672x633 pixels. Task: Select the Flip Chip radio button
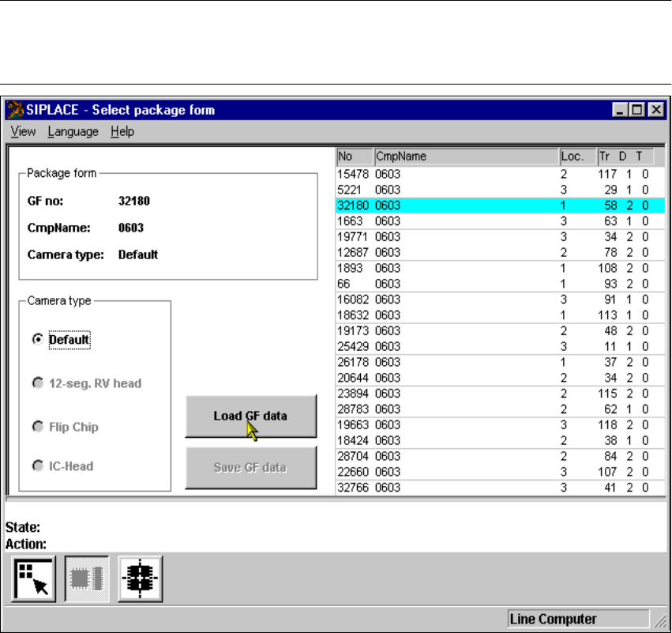coord(38,426)
